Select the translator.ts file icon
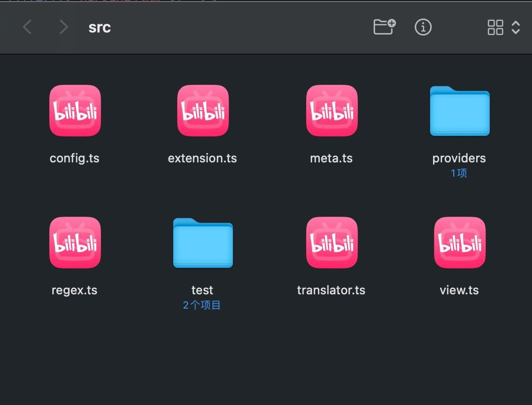532x405 pixels. pos(331,243)
